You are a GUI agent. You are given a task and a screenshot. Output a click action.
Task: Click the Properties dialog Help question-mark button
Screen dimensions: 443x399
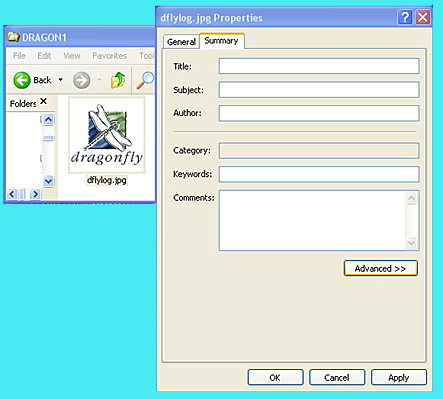[x=405, y=17]
